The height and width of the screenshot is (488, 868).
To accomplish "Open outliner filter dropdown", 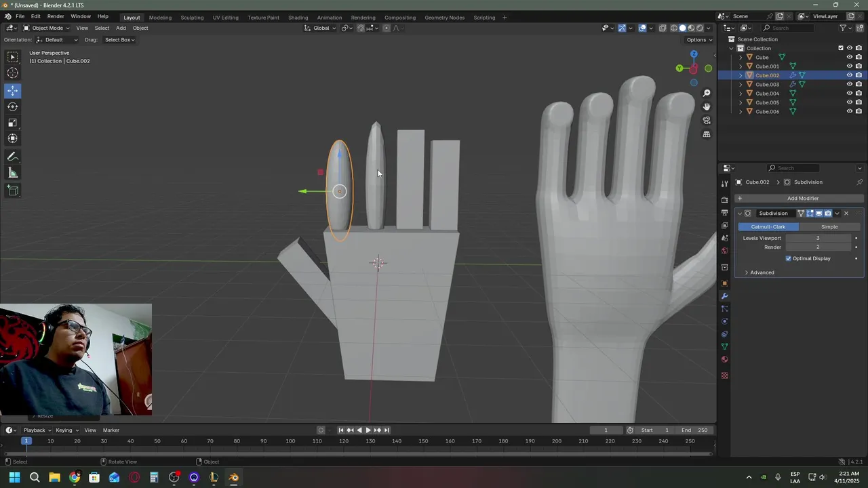I will [x=846, y=28].
